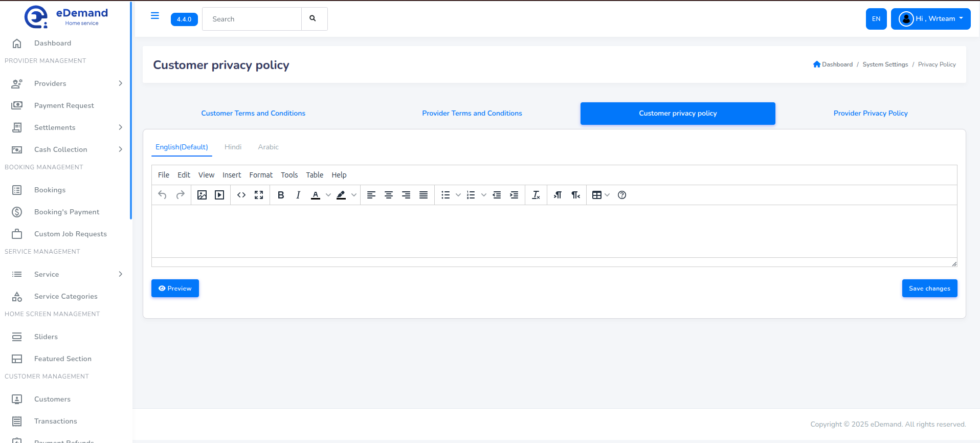980x443 pixels.
Task: Open the text color dropdown arrow
Action: click(328, 195)
